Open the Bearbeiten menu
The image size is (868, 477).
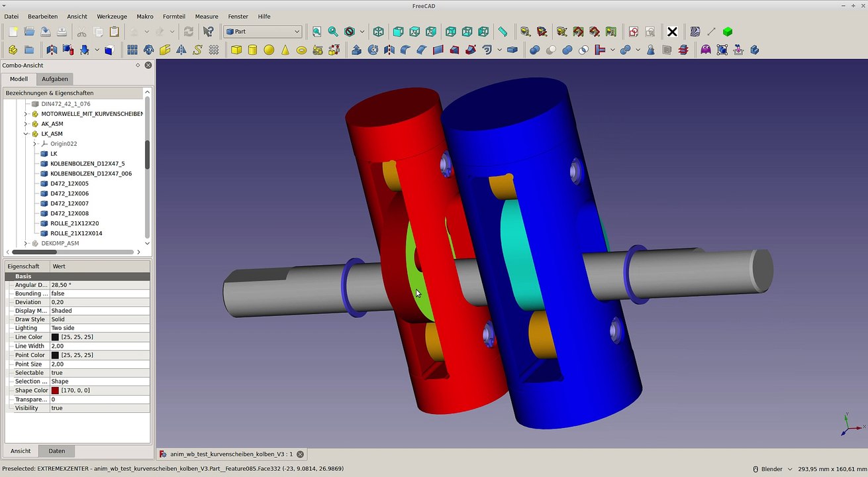[43, 17]
